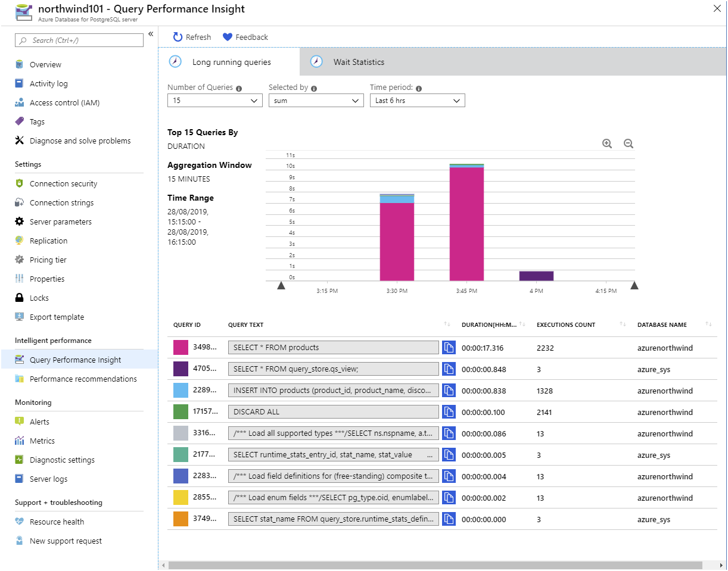The height and width of the screenshot is (571, 728).
Task: Sort by Duration column arrows
Action: click(x=522, y=324)
